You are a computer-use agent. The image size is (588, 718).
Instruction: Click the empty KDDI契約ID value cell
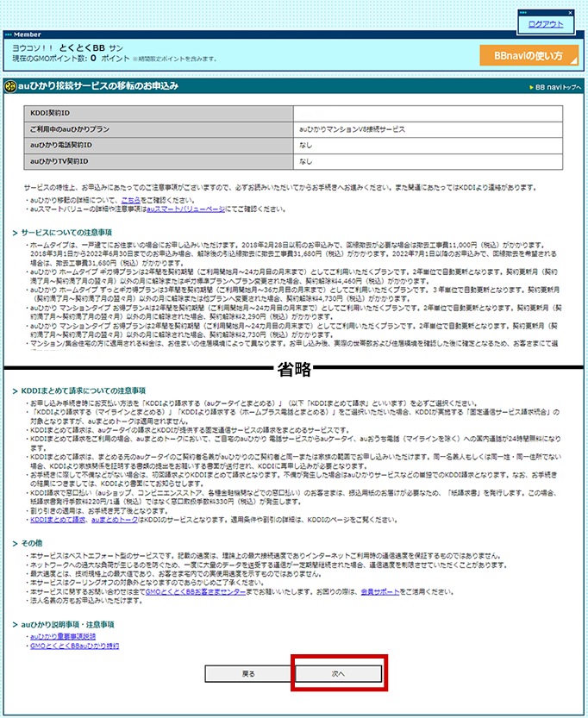(x=428, y=113)
